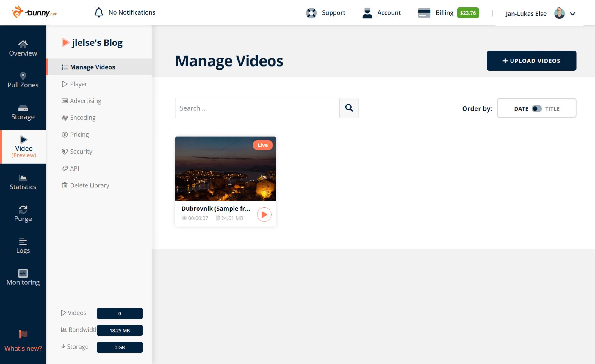Click the Support lifebuoy icon

[x=311, y=13]
